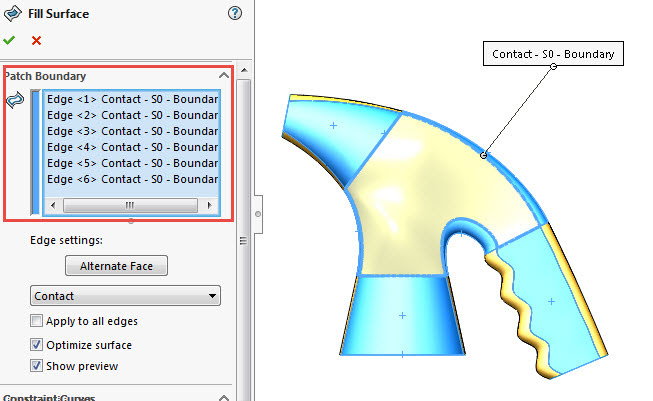Click the Patch Boundary heading
Viewport: 653px width, 401px height.
pos(45,76)
